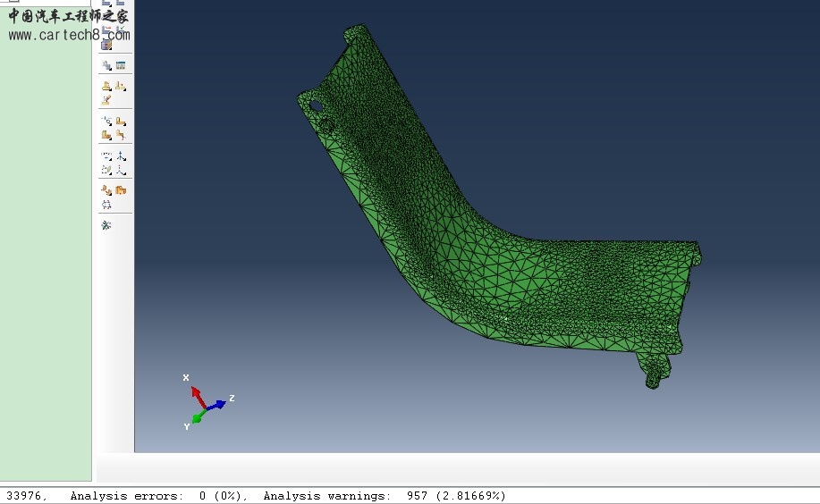Select the Edit Mesh pencil icon

107,100
